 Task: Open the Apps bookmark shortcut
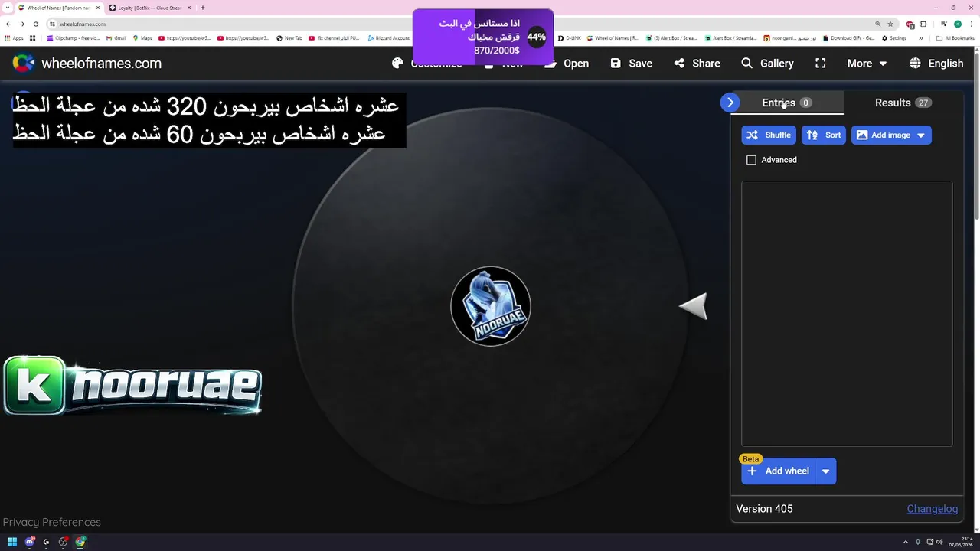tap(15, 38)
